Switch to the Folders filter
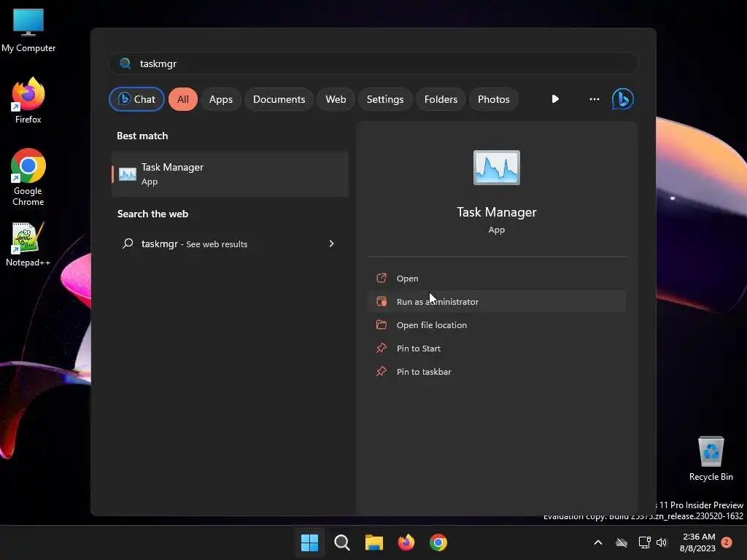This screenshot has height=560, width=747. (441, 99)
